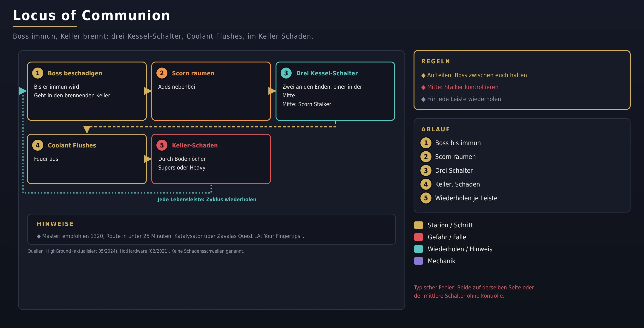Click the red diamond bullet before Mitte: Stalker kontrollieren
The image size is (644, 328).
pyautogui.click(x=423, y=87)
